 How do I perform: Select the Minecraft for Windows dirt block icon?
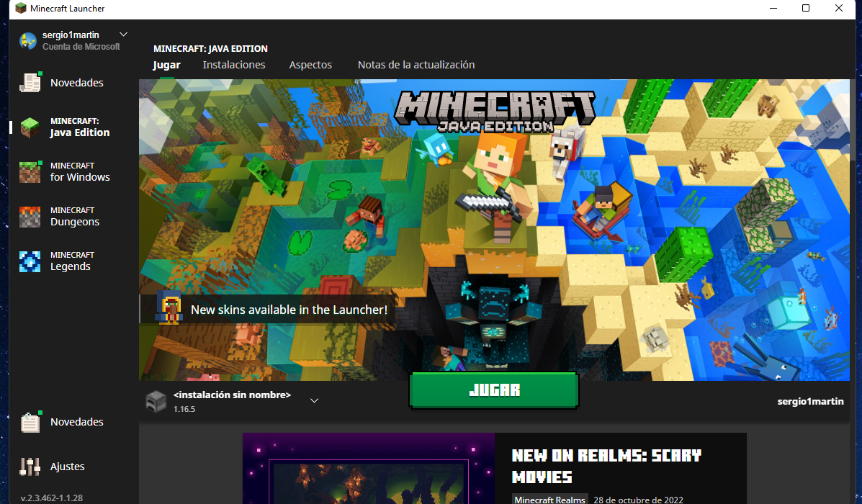coord(30,172)
